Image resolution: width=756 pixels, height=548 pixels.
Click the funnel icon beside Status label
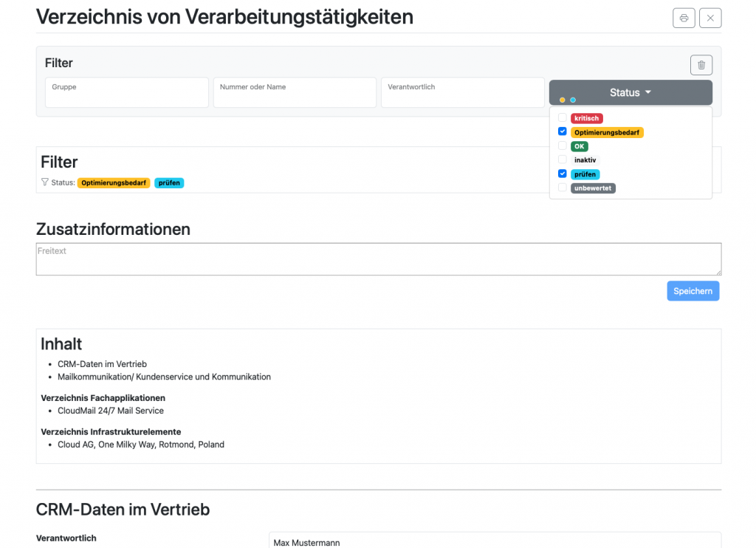[x=44, y=182]
